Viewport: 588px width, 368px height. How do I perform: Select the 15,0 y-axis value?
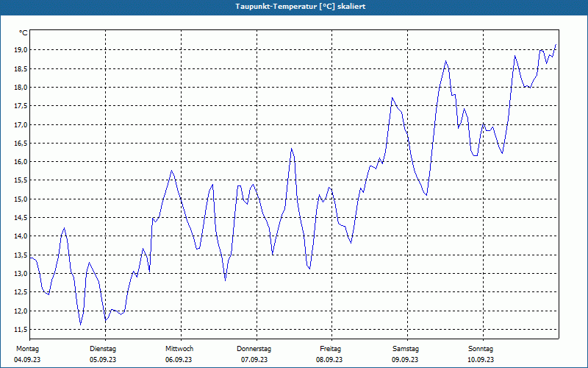coord(21,199)
